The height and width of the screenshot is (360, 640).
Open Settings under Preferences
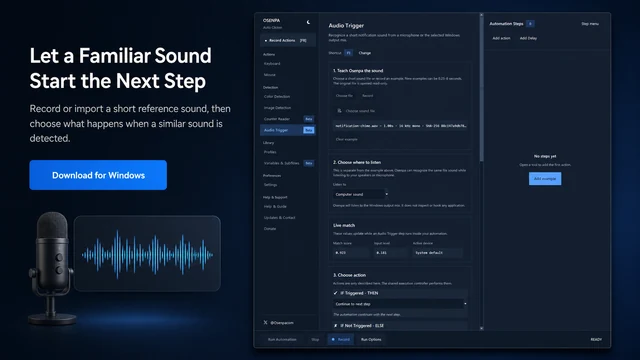[x=271, y=185]
